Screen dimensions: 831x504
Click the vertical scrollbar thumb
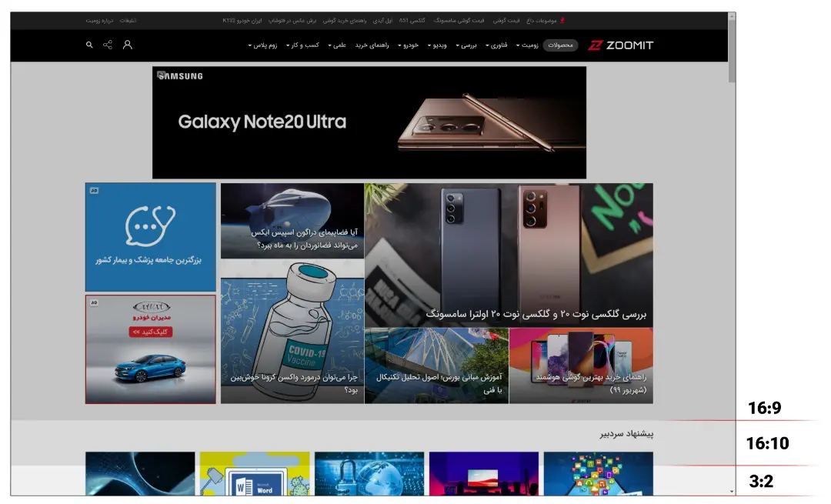(x=732, y=52)
